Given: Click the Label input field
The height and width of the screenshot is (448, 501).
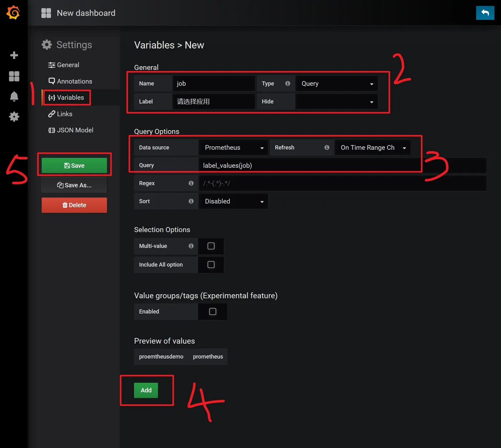Looking at the screenshot, I should click(x=214, y=102).
